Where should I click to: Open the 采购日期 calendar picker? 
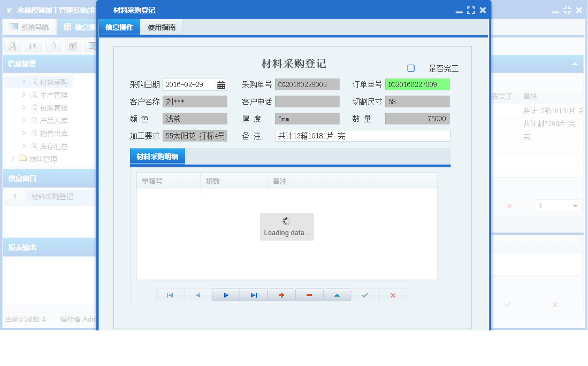click(220, 84)
